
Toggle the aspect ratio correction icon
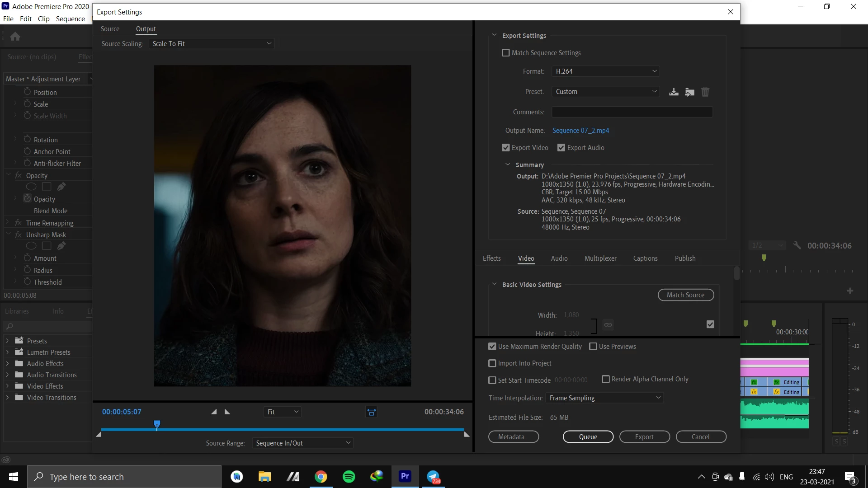pyautogui.click(x=371, y=412)
